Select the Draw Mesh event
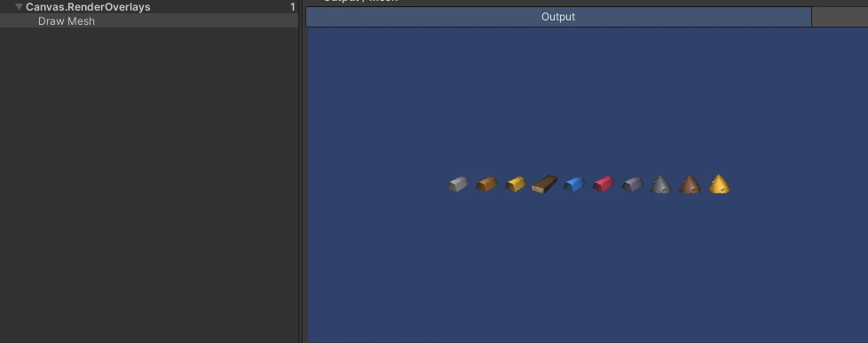The height and width of the screenshot is (343, 868). (x=149, y=21)
